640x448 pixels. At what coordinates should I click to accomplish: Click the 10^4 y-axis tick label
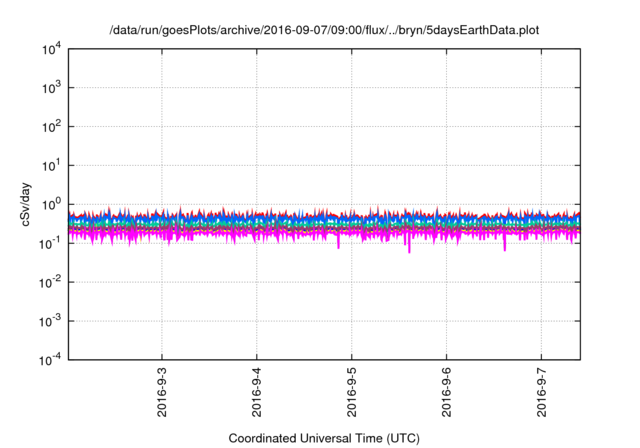pyautogui.click(x=51, y=50)
